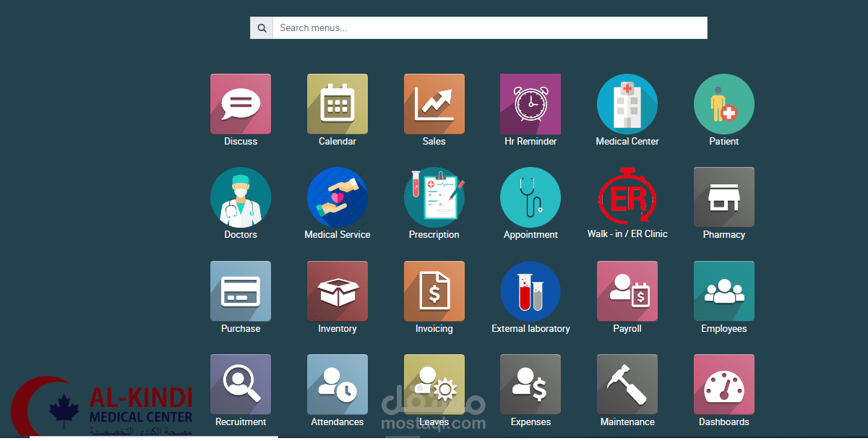The height and width of the screenshot is (441, 868).
Task: Open the Walk - in / ER Clinic
Action: 627,197
